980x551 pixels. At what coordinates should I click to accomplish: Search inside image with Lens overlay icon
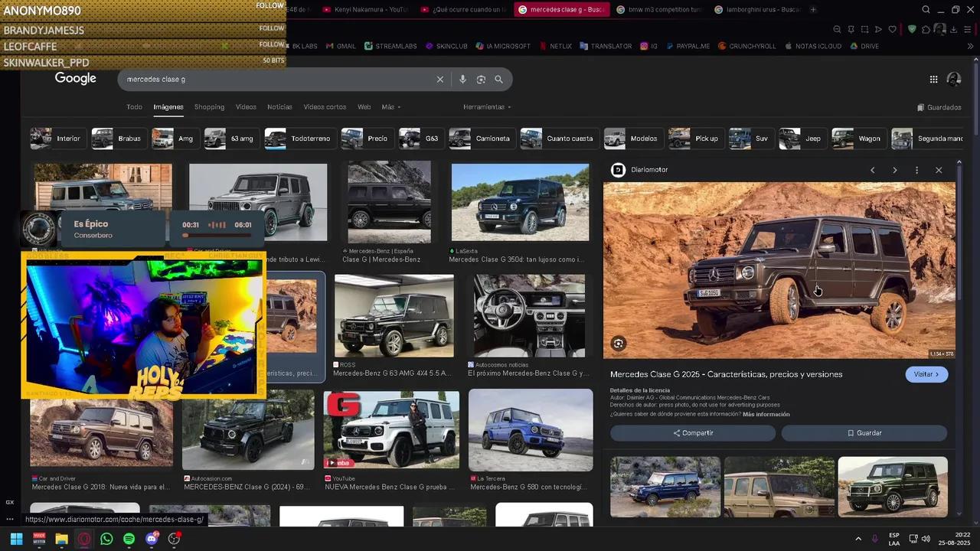tap(618, 344)
